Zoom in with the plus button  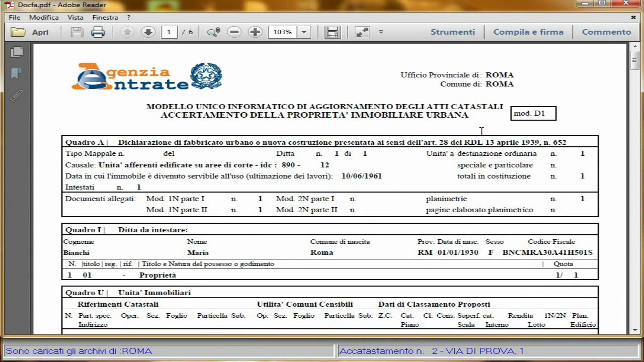(x=256, y=32)
